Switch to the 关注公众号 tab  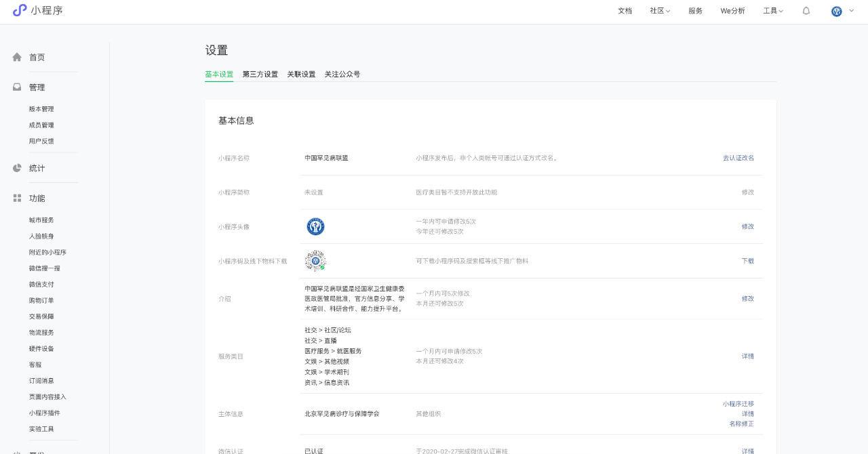click(x=342, y=75)
